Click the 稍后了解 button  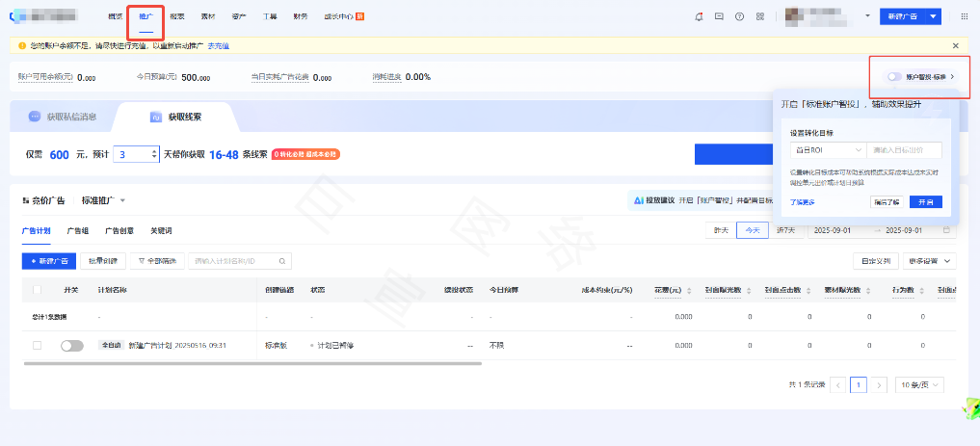[887, 201]
